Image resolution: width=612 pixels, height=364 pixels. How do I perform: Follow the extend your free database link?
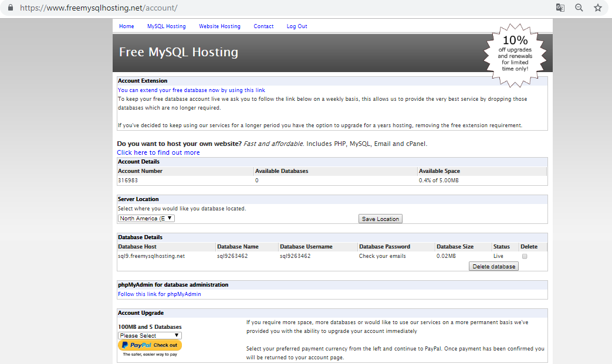191,90
